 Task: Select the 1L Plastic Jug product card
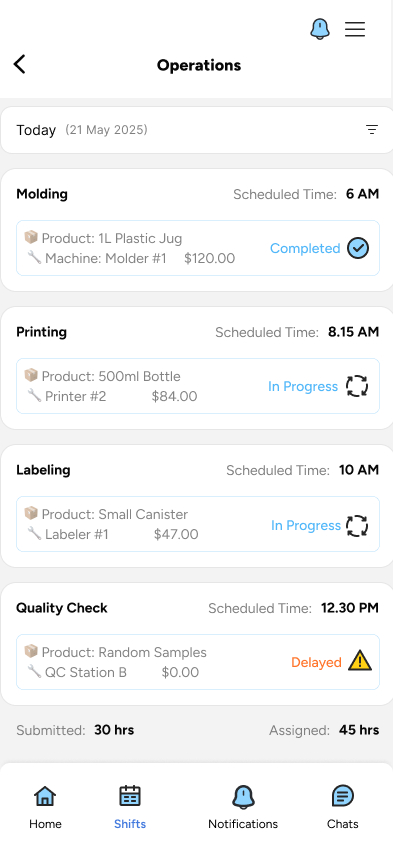pyautogui.click(x=198, y=248)
